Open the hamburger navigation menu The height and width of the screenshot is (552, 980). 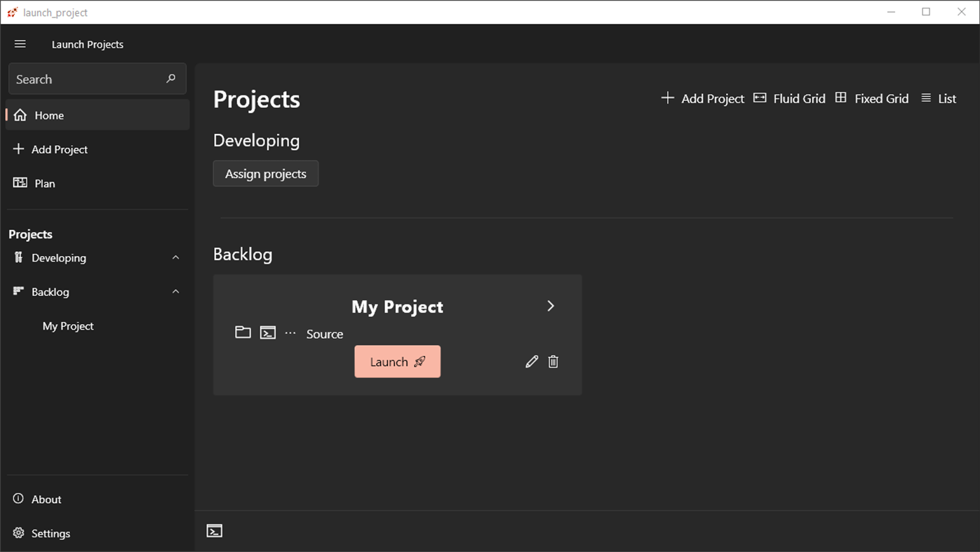(20, 44)
